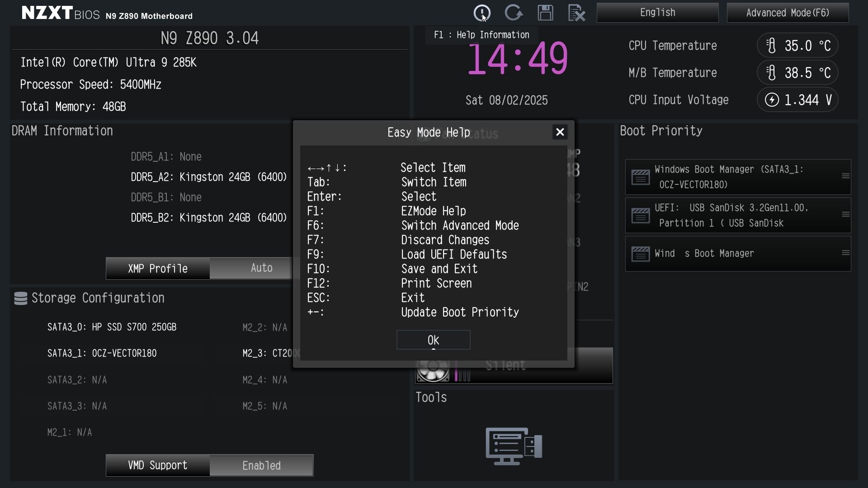Screen dimensions: 868x488
Task: Select the UEFI USB SanDisk boot entry
Action: point(738,216)
